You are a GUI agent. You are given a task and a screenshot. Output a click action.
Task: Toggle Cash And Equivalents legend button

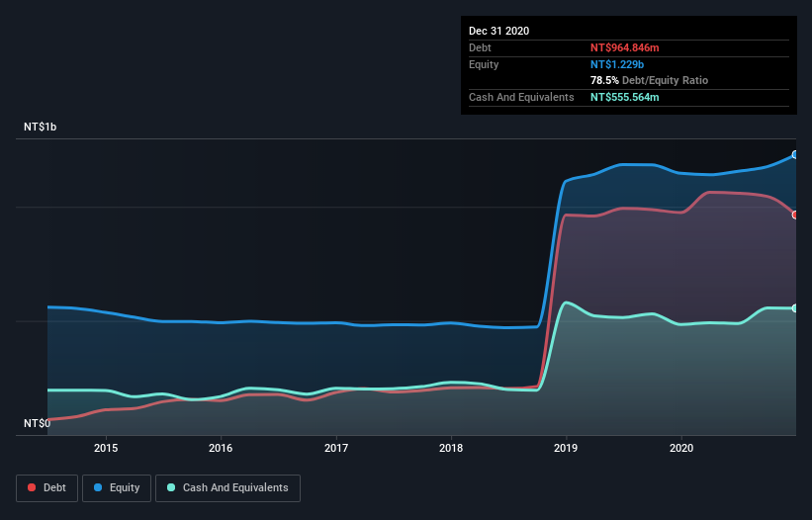coord(227,488)
